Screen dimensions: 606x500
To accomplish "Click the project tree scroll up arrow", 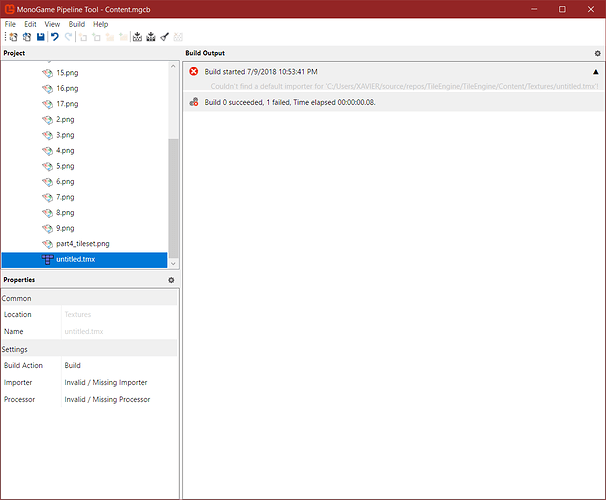I will (x=173, y=66).
